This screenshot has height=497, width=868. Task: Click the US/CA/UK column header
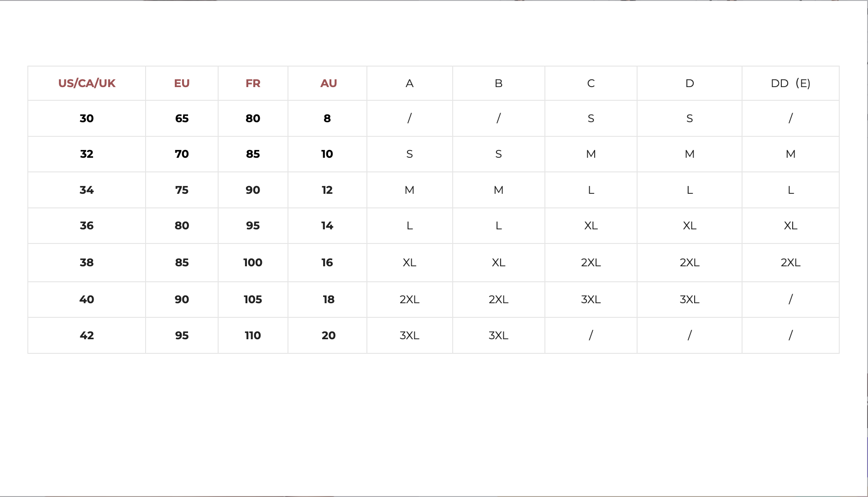click(x=87, y=83)
